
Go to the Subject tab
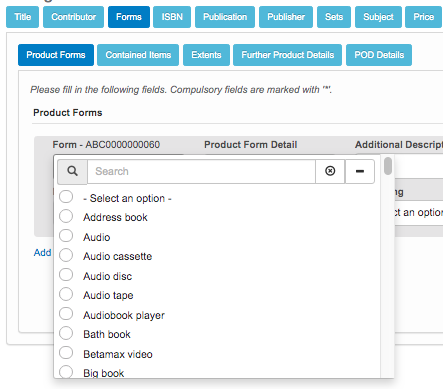pyautogui.click(x=378, y=17)
